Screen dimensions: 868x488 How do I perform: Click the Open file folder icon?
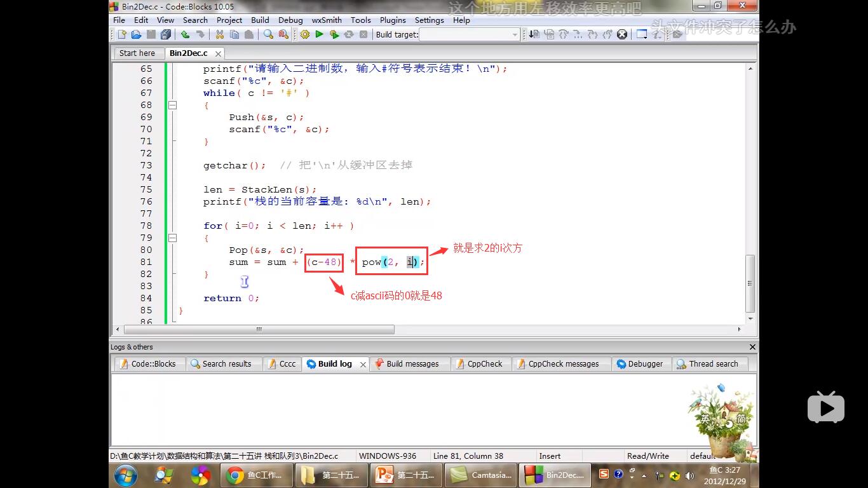point(136,34)
